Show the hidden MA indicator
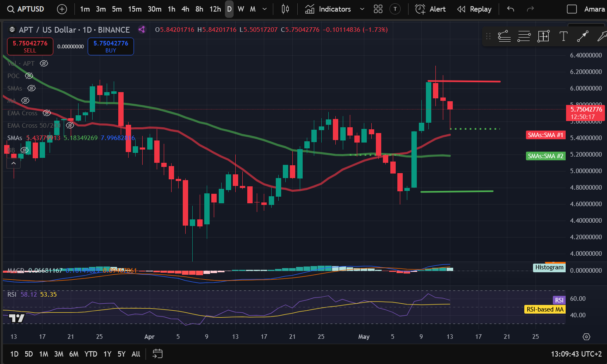Image resolution: width=607 pixels, height=364 pixels. (25, 100)
